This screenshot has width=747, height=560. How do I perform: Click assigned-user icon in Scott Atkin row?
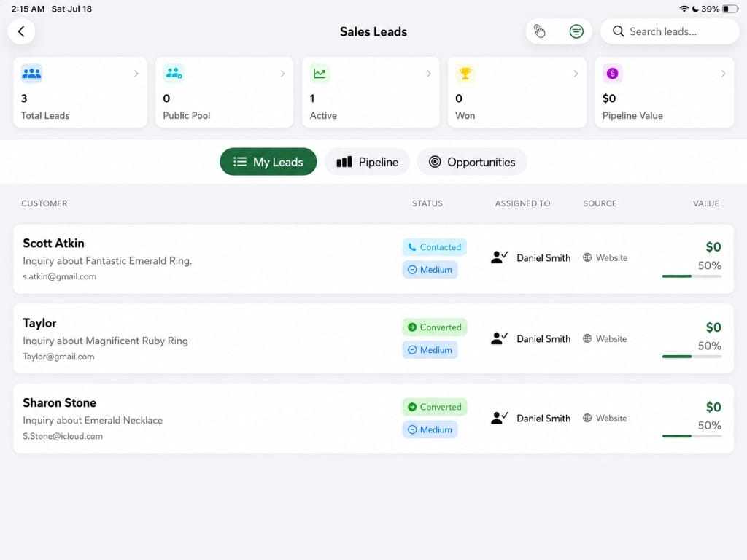point(499,257)
